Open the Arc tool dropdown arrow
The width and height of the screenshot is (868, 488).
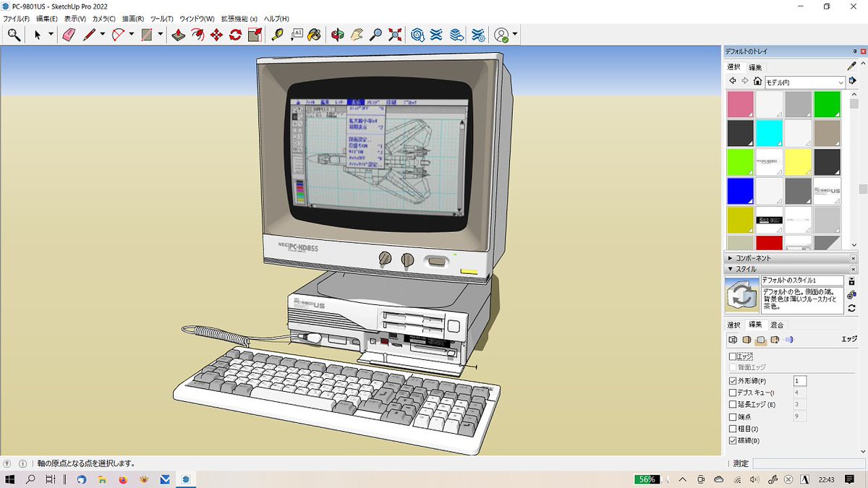click(x=131, y=34)
